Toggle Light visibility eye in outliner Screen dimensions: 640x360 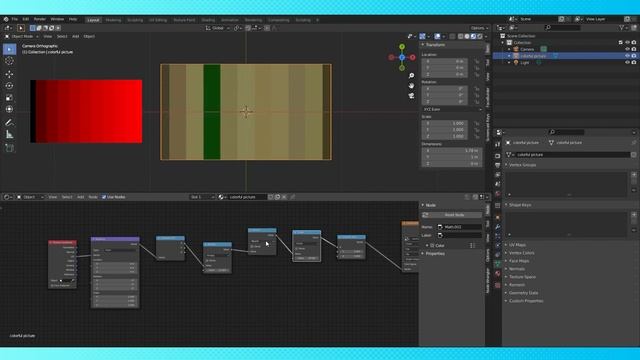pyautogui.click(x=627, y=62)
